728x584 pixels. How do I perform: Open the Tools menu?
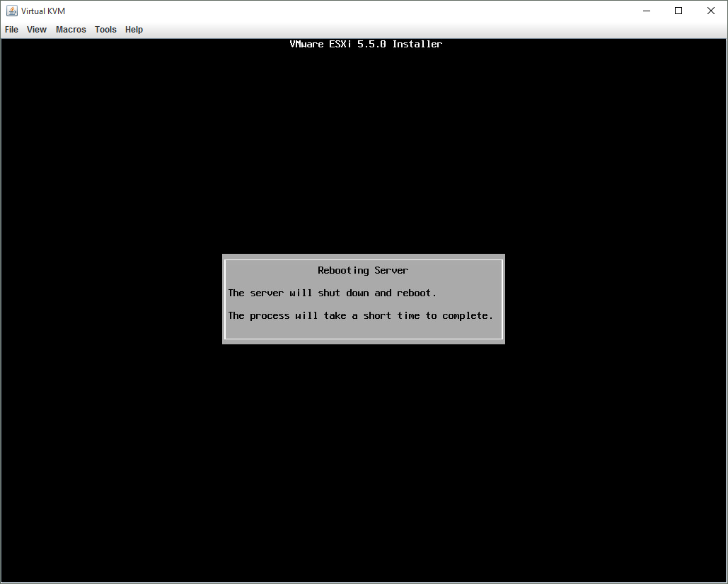point(105,30)
